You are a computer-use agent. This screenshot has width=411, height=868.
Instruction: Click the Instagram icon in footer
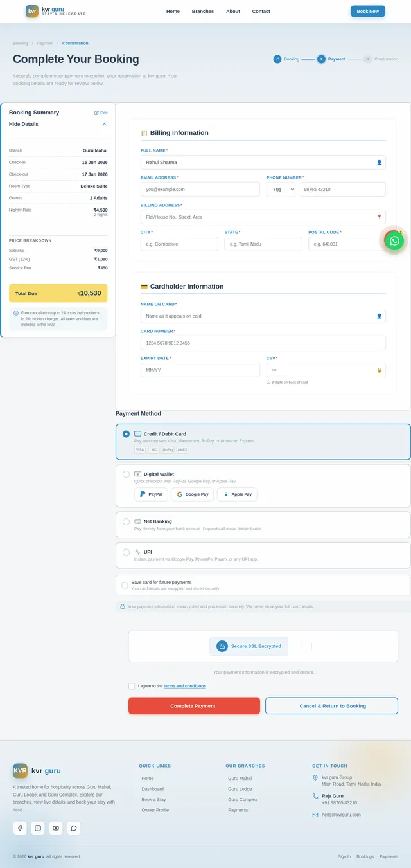coord(38,828)
